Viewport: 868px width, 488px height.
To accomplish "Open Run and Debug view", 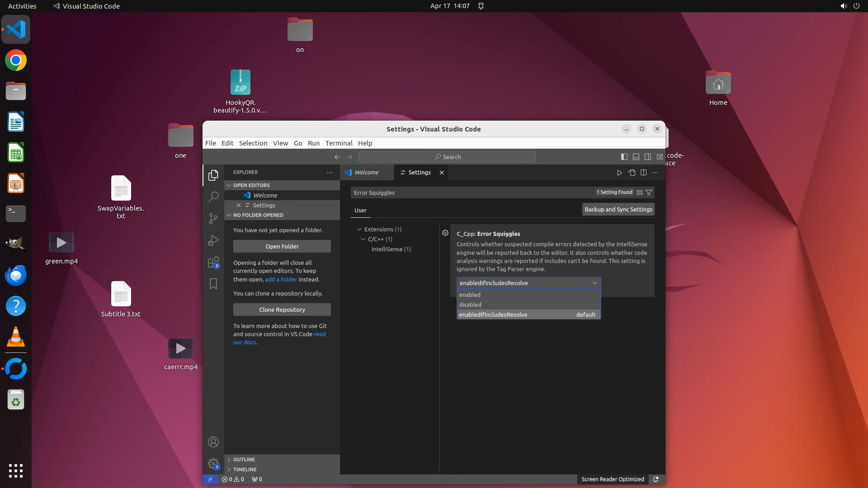I will pyautogui.click(x=213, y=240).
